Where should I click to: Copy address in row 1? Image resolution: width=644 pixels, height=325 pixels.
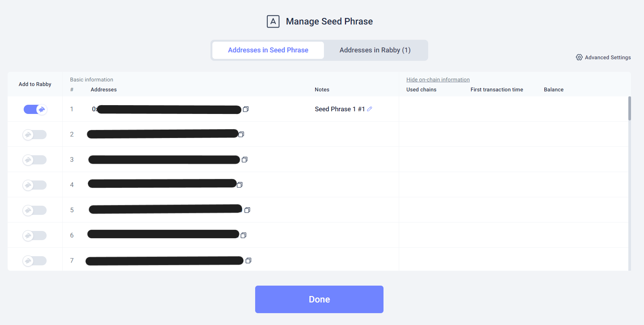coord(246,109)
